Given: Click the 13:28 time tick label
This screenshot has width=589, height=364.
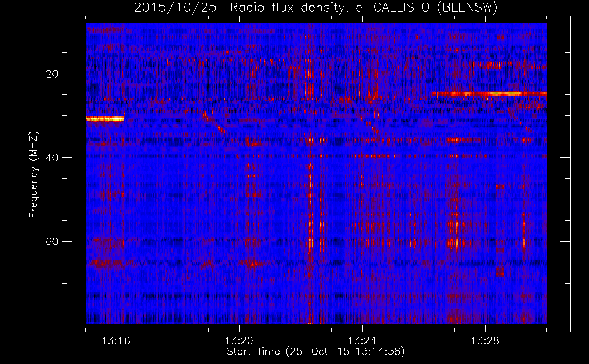Looking at the screenshot, I should [485, 341].
